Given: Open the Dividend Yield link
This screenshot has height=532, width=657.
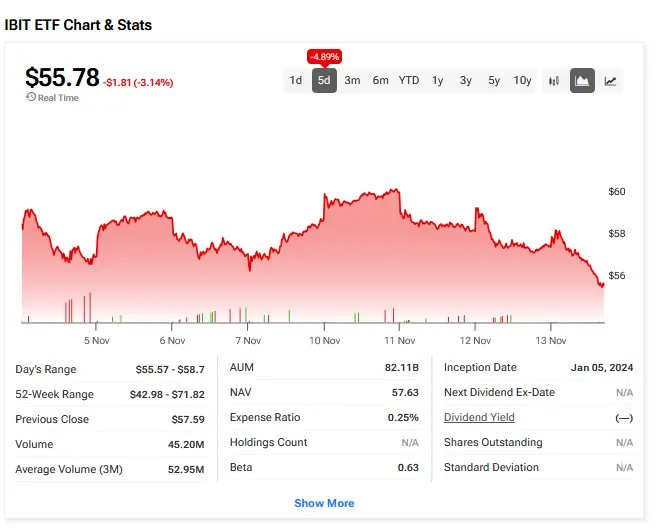Looking at the screenshot, I should pos(479,417).
